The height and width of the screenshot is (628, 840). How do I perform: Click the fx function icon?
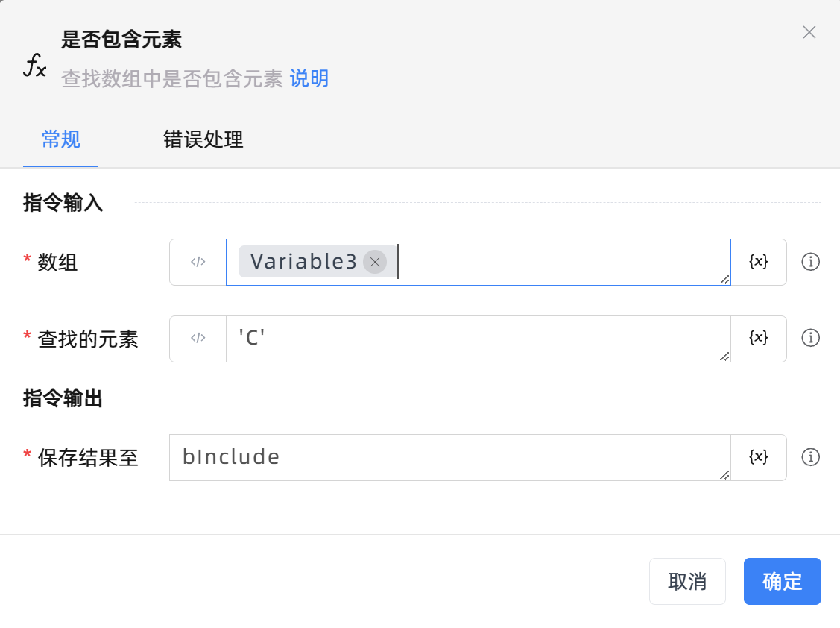(x=35, y=66)
